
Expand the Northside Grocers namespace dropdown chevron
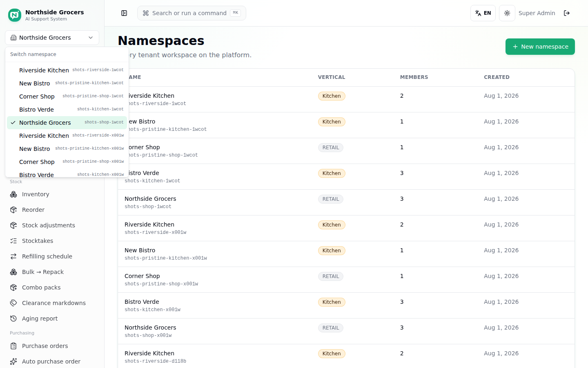91,38
